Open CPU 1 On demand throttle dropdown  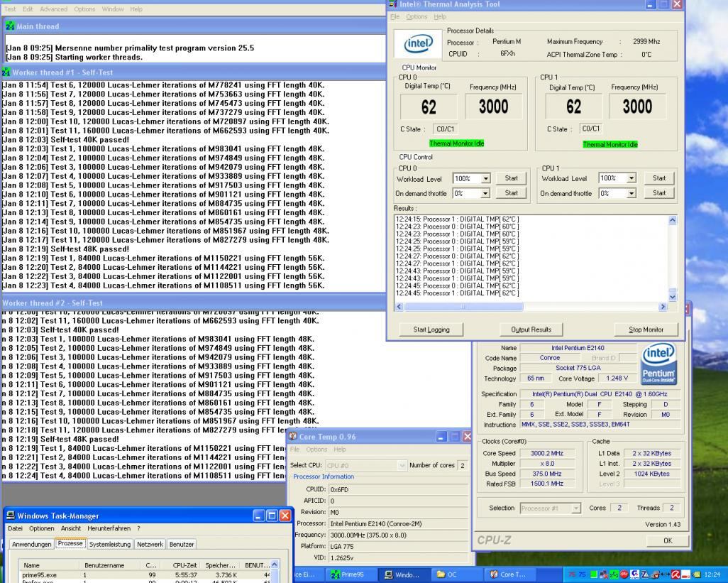[x=631, y=192]
